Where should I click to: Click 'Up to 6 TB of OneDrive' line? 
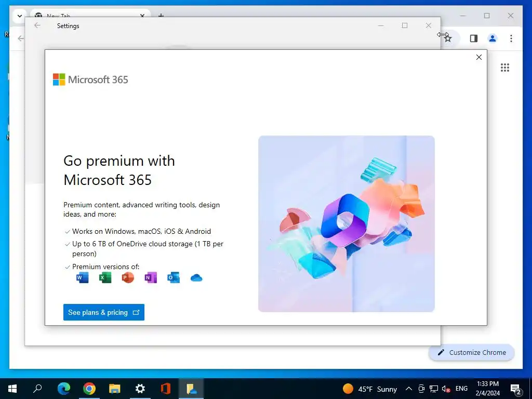[148, 249]
